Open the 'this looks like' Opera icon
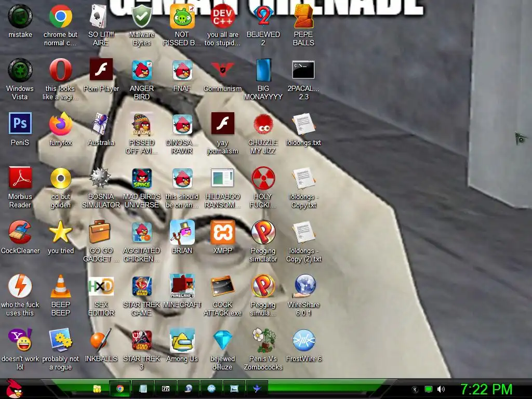The image size is (532, 399). [60, 70]
